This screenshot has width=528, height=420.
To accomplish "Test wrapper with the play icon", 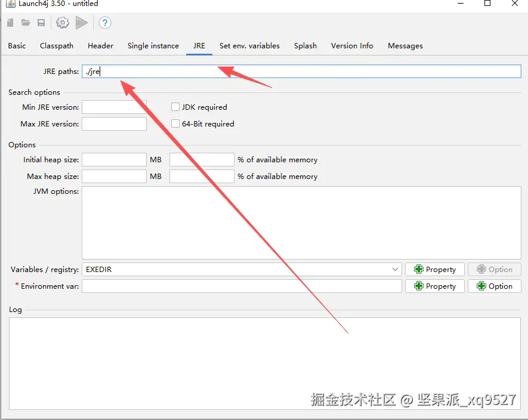I will 82,23.
